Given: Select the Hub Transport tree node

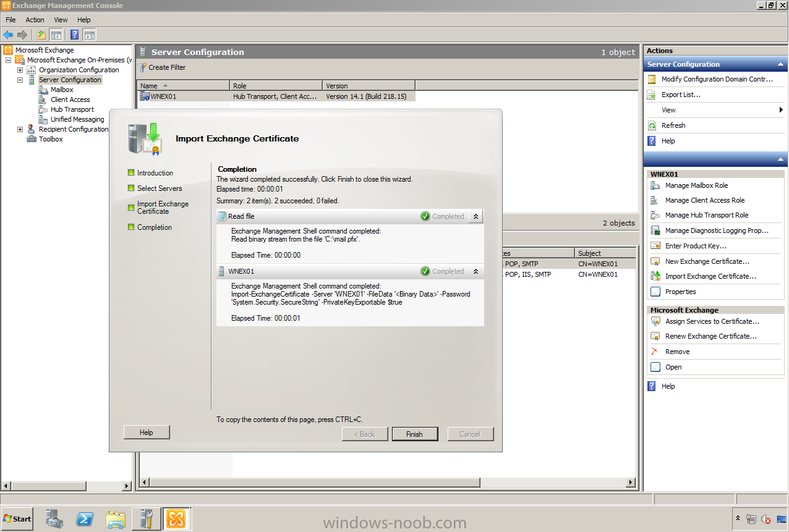Looking at the screenshot, I should (72, 109).
